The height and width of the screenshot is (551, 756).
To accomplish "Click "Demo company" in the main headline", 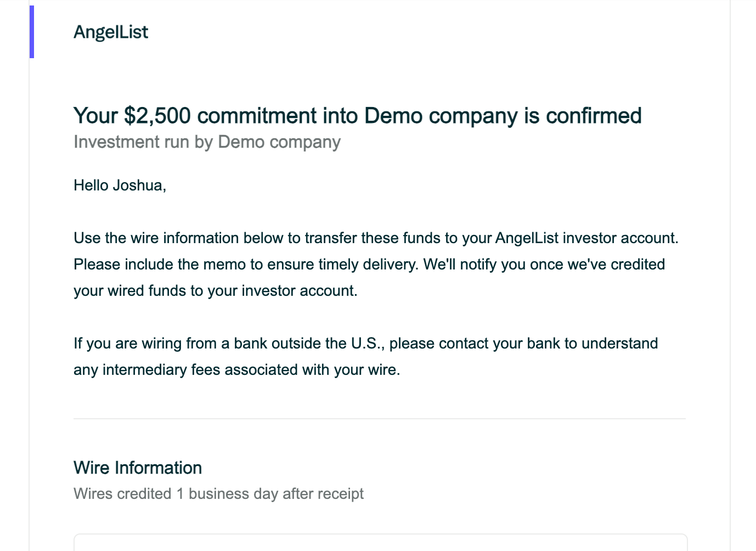I will click(441, 116).
